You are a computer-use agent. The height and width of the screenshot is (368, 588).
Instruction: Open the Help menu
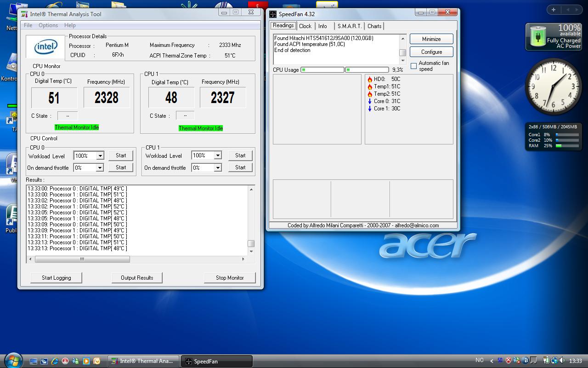coord(70,25)
